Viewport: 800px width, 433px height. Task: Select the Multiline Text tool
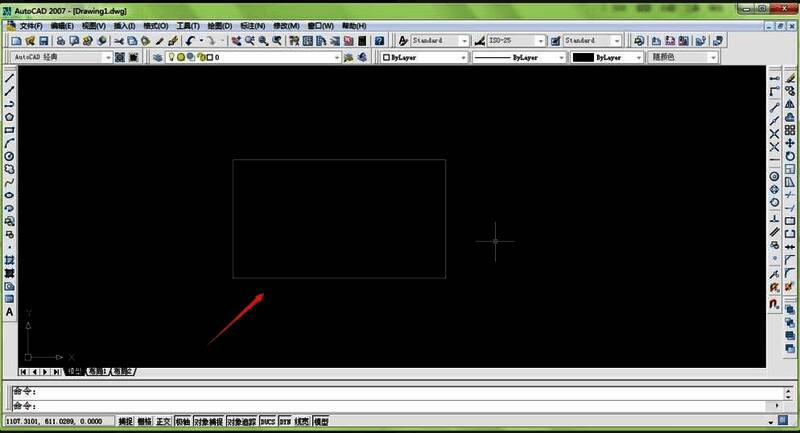(x=9, y=312)
